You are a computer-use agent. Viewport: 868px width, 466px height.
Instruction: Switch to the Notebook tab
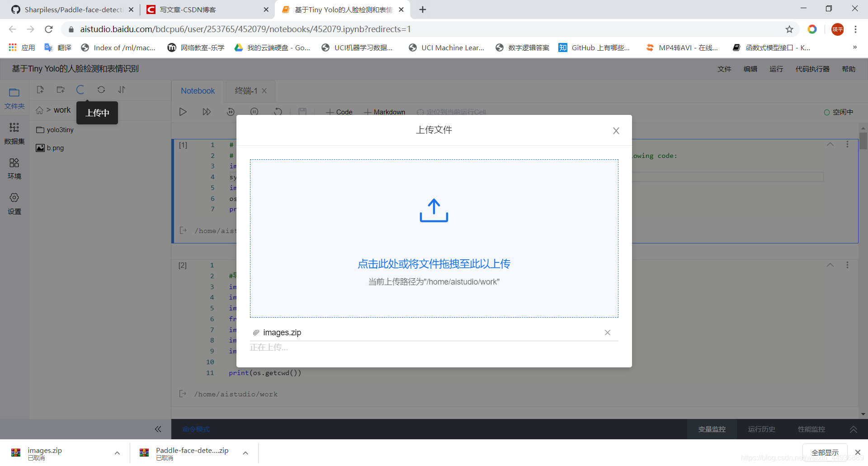tap(198, 90)
